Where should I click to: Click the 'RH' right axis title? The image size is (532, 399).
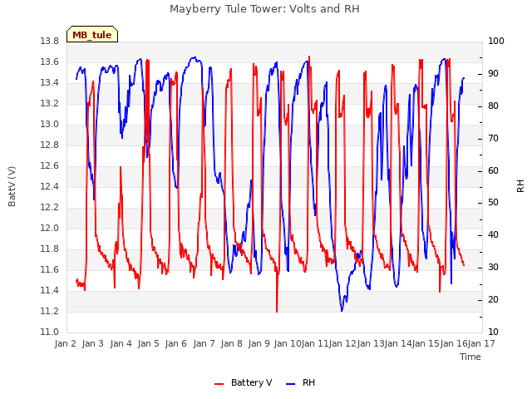point(520,186)
